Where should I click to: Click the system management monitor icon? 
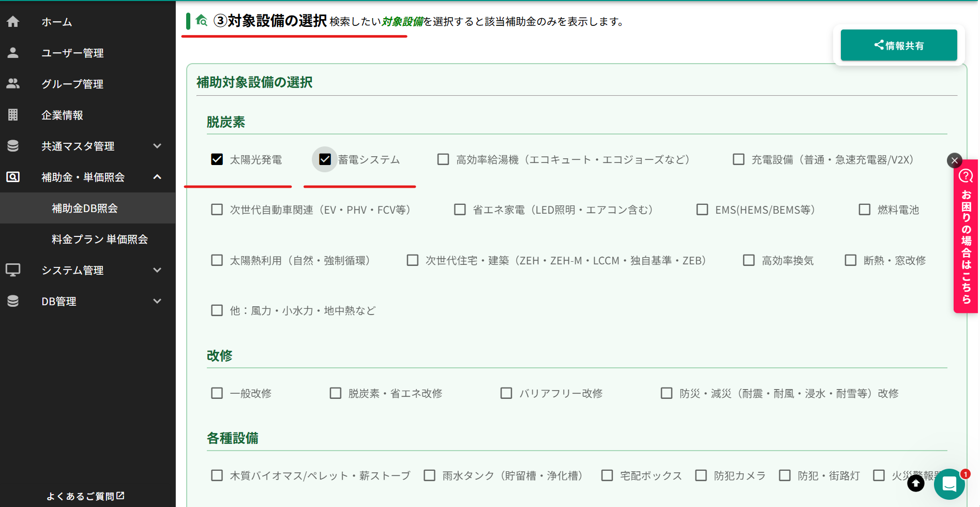point(13,270)
